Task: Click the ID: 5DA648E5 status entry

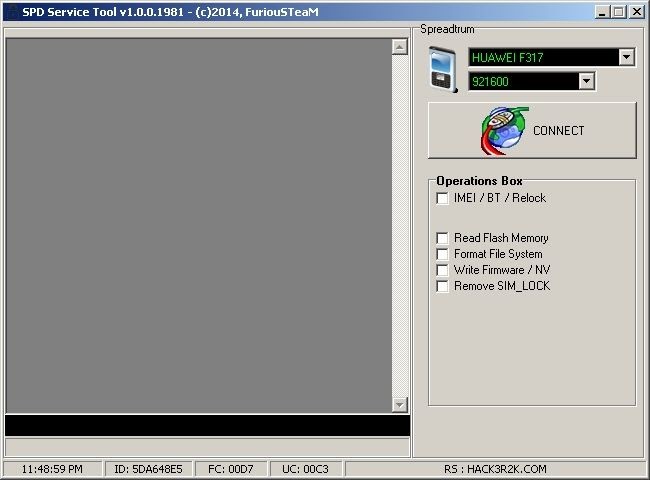Action: pyautogui.click(x=148, y=469)
